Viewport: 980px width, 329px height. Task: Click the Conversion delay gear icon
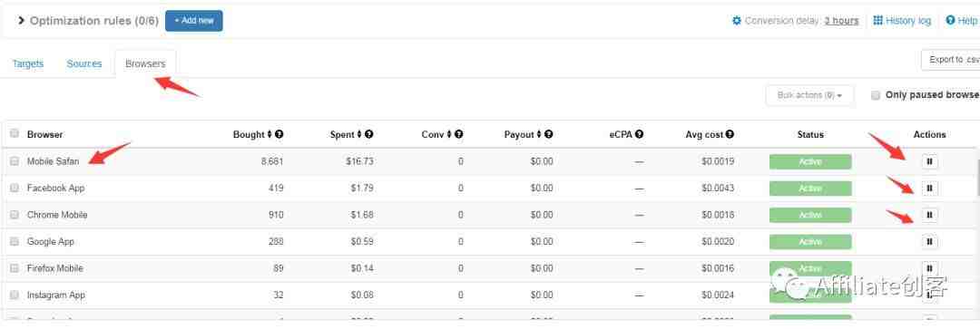(x=737, y=21)
